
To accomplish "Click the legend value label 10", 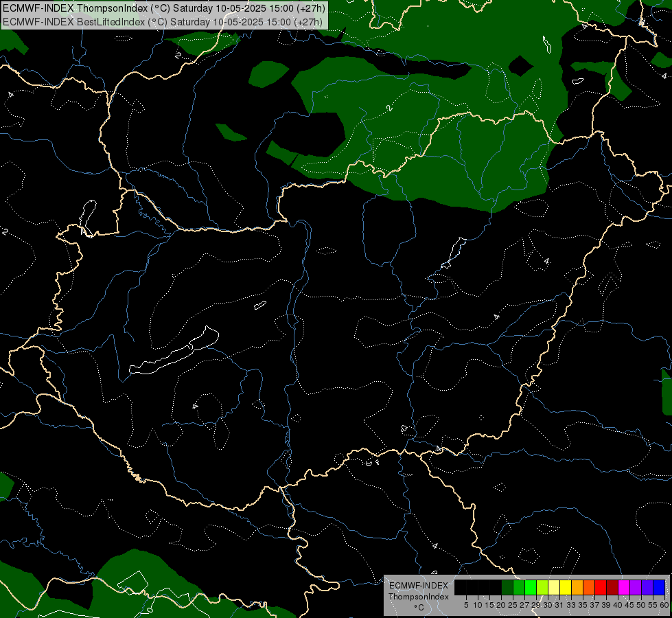I will pyautogui.click(x=478, y=605).
